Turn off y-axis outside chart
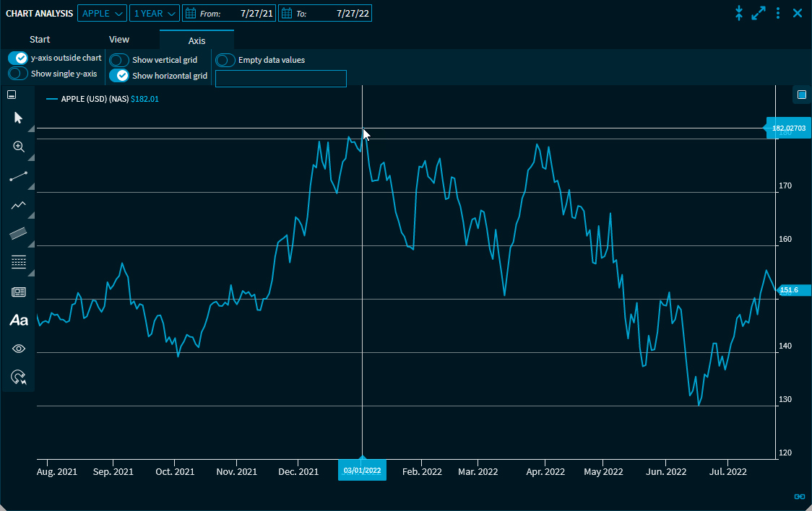Viewport: 812px width, 511px height. tap(18, 58)
